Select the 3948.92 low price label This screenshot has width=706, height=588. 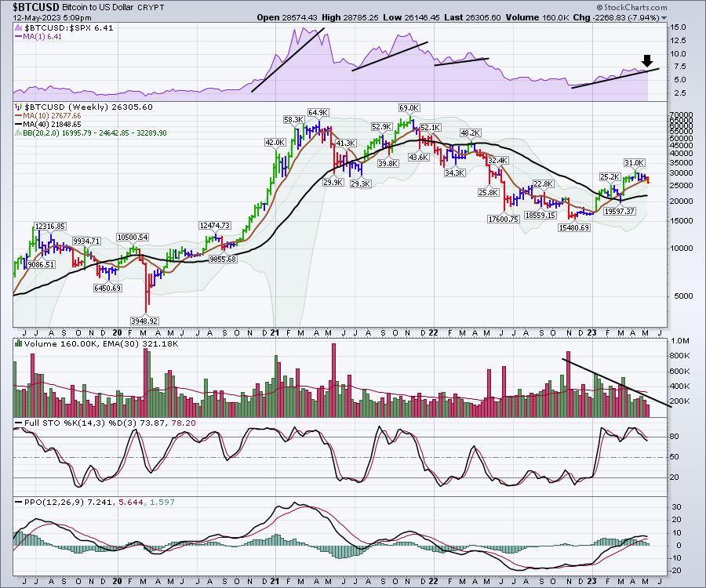[146, 321]
